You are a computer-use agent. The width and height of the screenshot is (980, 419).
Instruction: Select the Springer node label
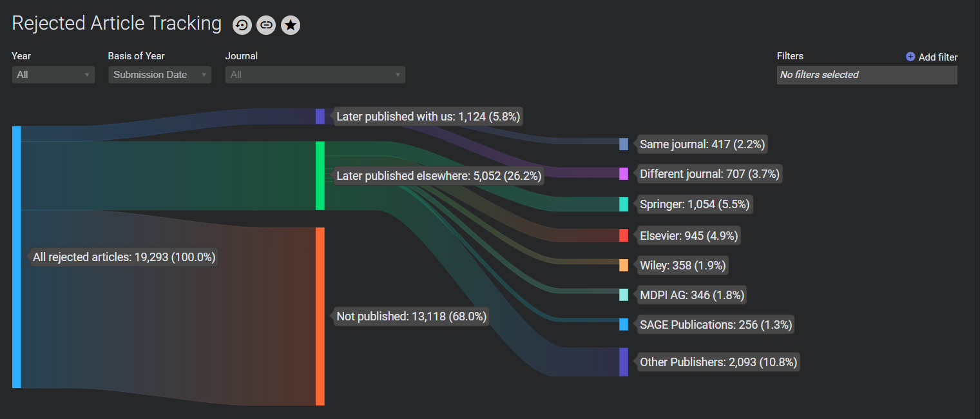pyautogui.click(x=695, y=204)
